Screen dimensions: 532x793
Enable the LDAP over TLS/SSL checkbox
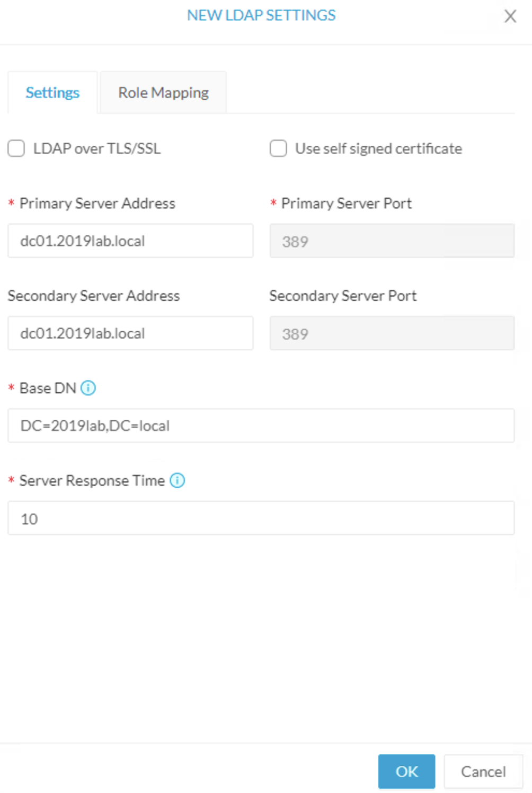[x=16, y=148]
